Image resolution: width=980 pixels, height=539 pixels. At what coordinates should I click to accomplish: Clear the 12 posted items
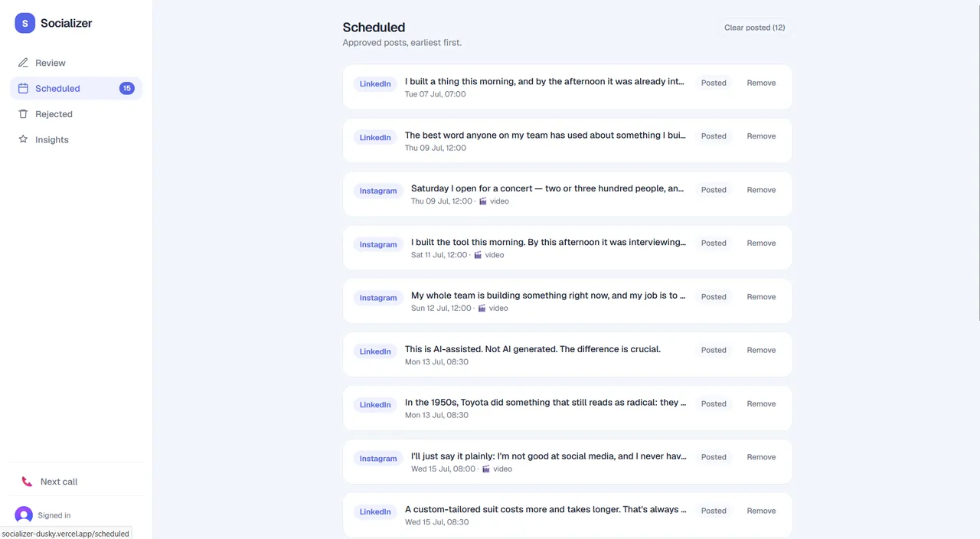coord(754,28)
